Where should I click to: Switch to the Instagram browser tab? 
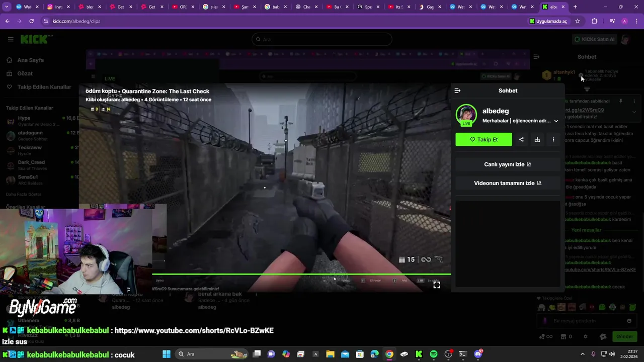(58, 7)
